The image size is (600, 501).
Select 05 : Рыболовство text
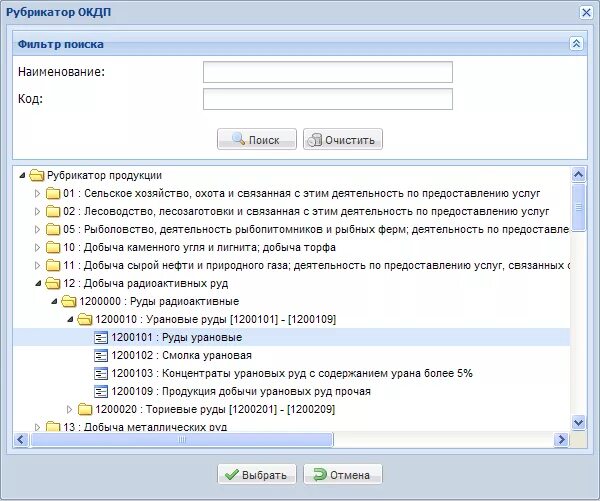tap(316, 229)
